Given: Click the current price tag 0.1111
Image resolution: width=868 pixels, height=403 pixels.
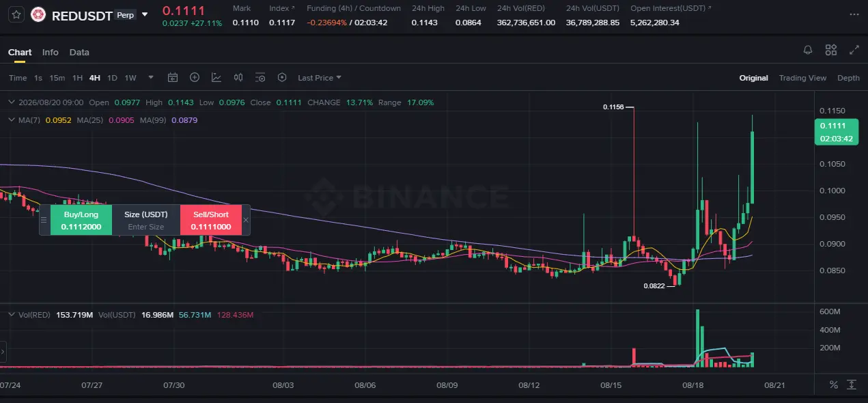Looking at the screenshot, I should 837,132.
